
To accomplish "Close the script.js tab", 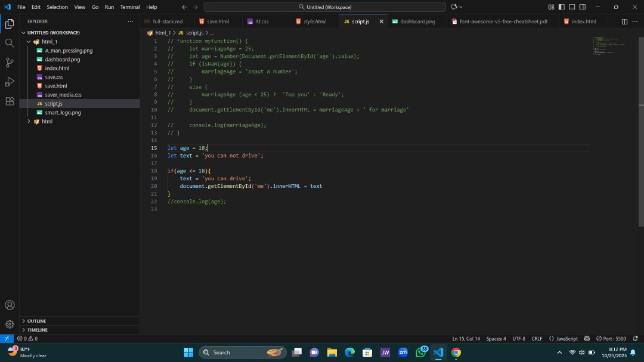I will click(381, 21).
